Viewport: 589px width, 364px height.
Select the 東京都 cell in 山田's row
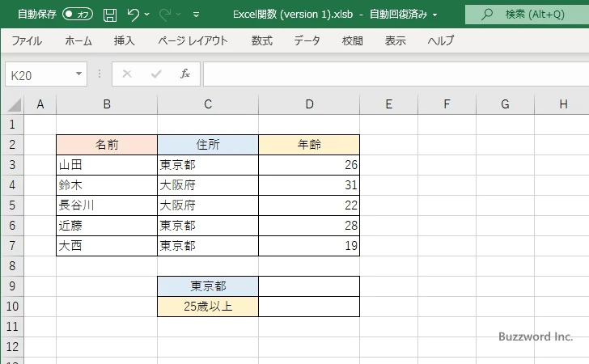(208, 165)
